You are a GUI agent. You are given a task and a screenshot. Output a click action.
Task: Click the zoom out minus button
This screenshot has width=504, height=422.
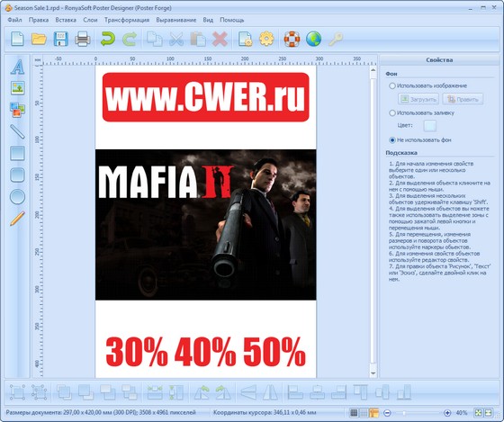(387, 413)
